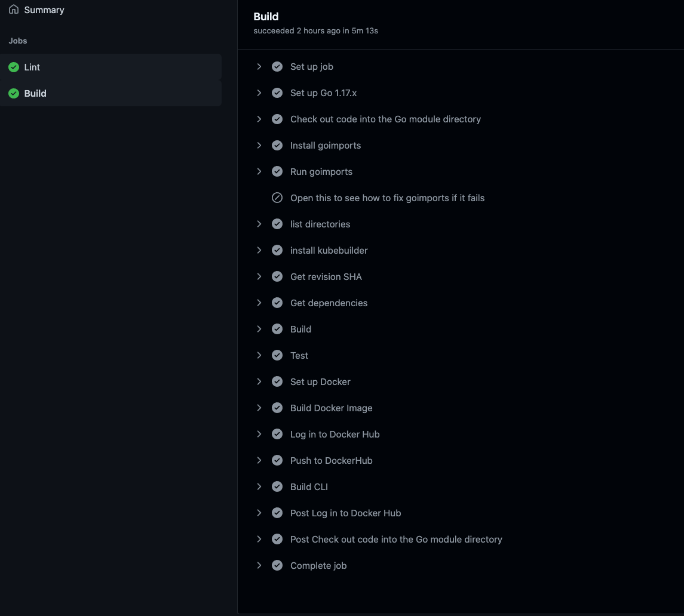
Task: Click the skipped-step icon for the goimports fix step
Action: pos(277,198)
